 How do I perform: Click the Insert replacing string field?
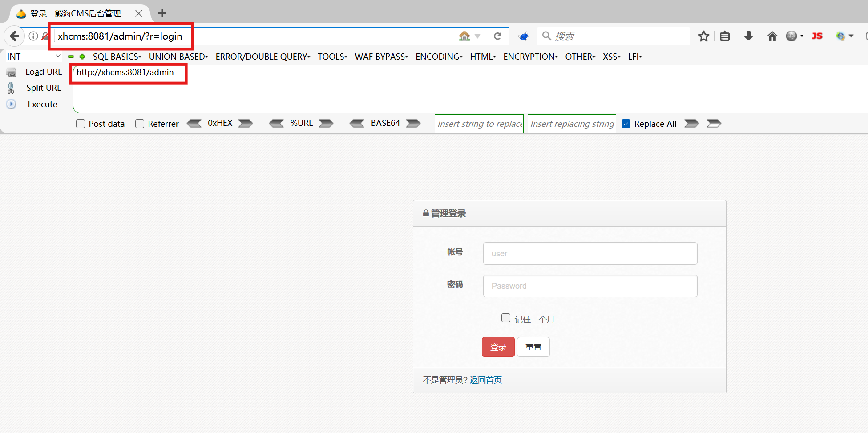(x=572, y=124)
